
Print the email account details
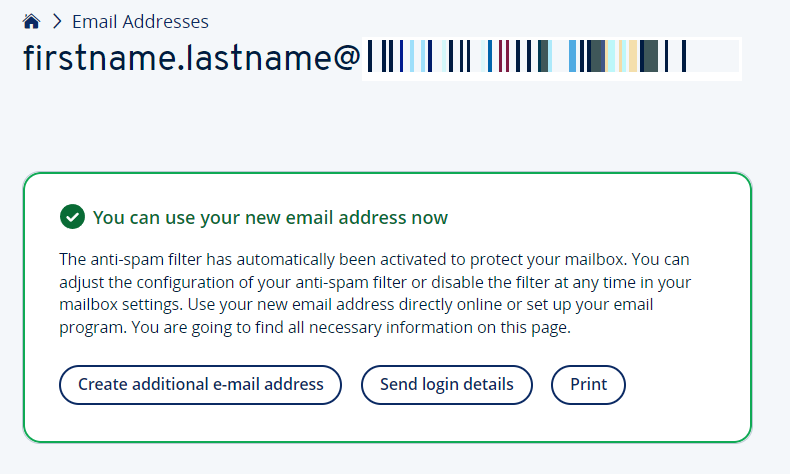coord(588,384)
